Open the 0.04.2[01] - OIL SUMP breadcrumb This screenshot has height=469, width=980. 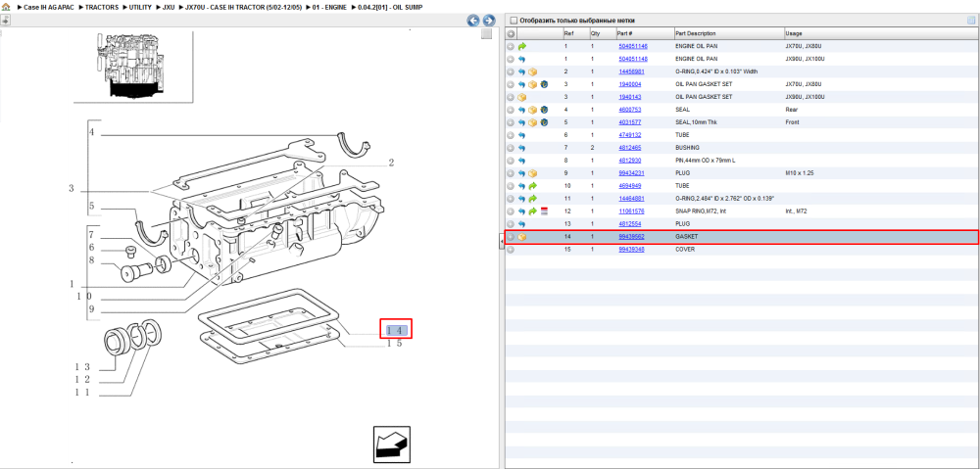389,7
